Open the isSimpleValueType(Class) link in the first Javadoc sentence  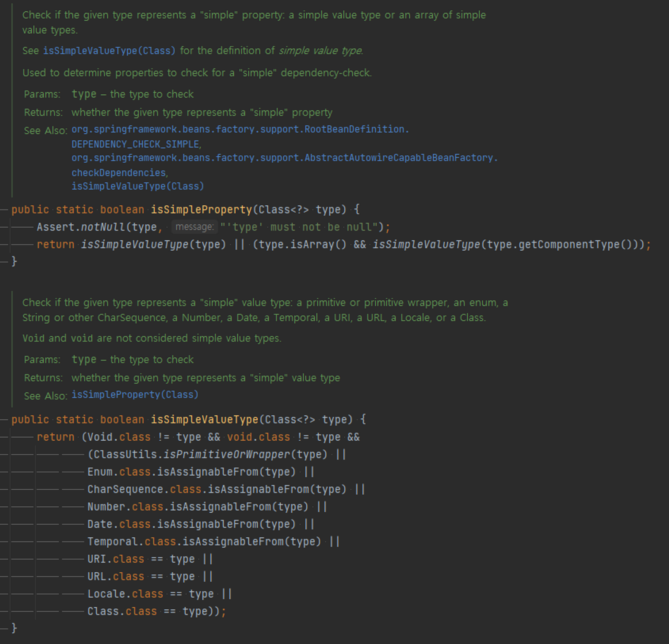tap(109, 51)
